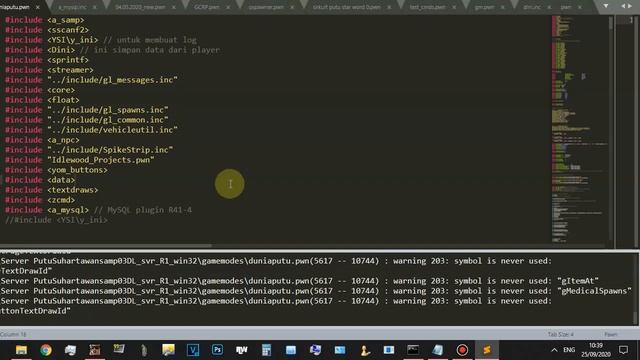Open the blue V video editor taskbar icon
Image resolution: width=640 pixels, height=360 pixels.
click(x=193, y=350)
